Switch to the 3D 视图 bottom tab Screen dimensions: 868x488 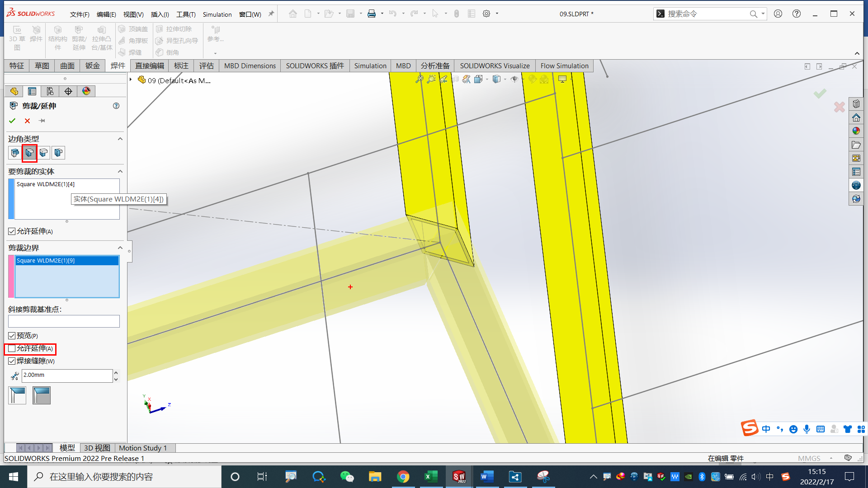coord(97,448)
